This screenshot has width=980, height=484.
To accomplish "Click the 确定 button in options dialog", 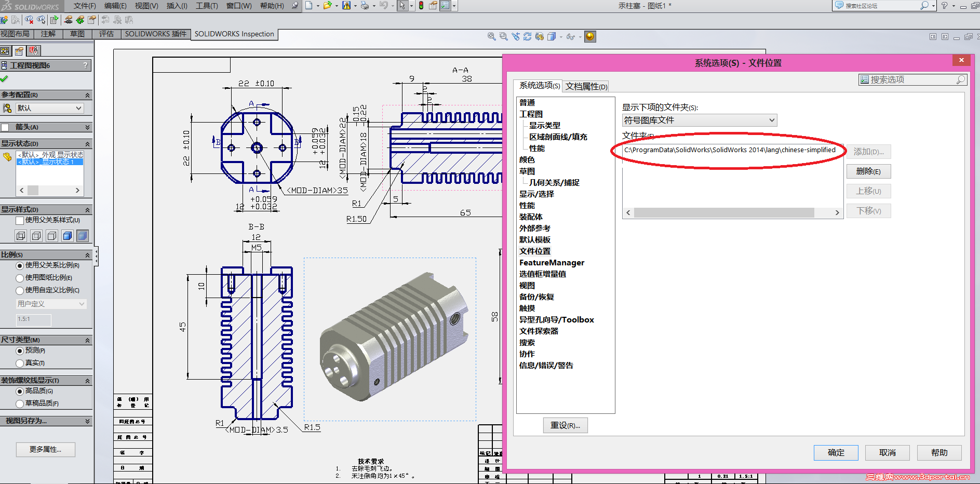I will point(836,453).
